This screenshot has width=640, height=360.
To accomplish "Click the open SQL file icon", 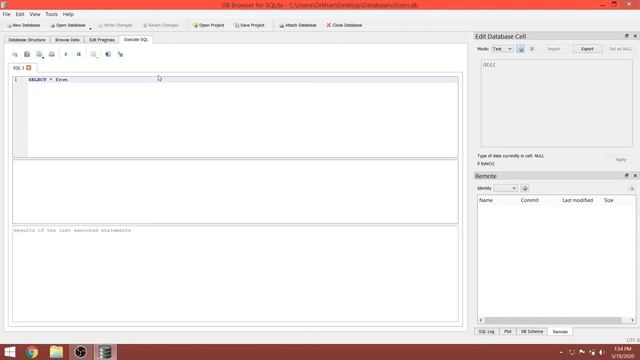I will click(x=27, y=54).
